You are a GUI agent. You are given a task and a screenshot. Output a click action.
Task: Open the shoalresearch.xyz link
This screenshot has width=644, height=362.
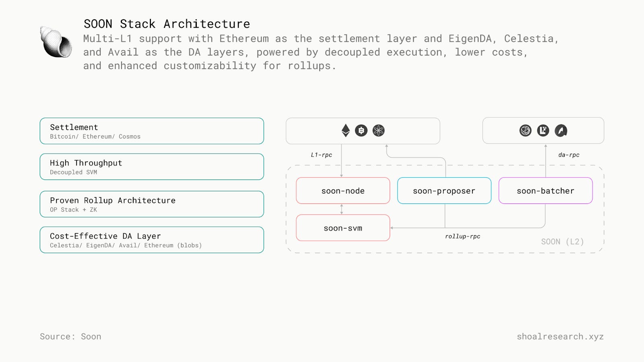pos(560,337)
